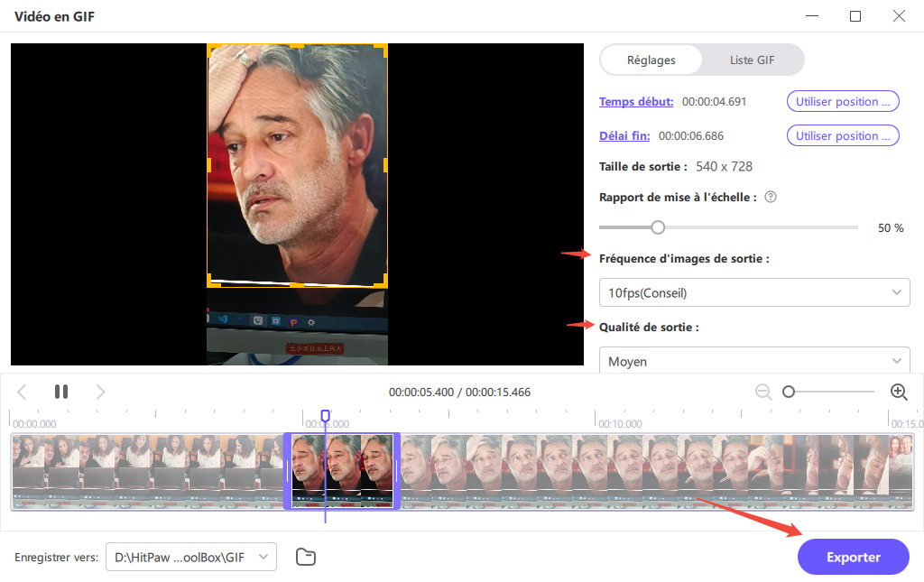The width and height of the screenshot is (924, 582).
Task: Open the Délai fin link
Action: click(624, 135)
